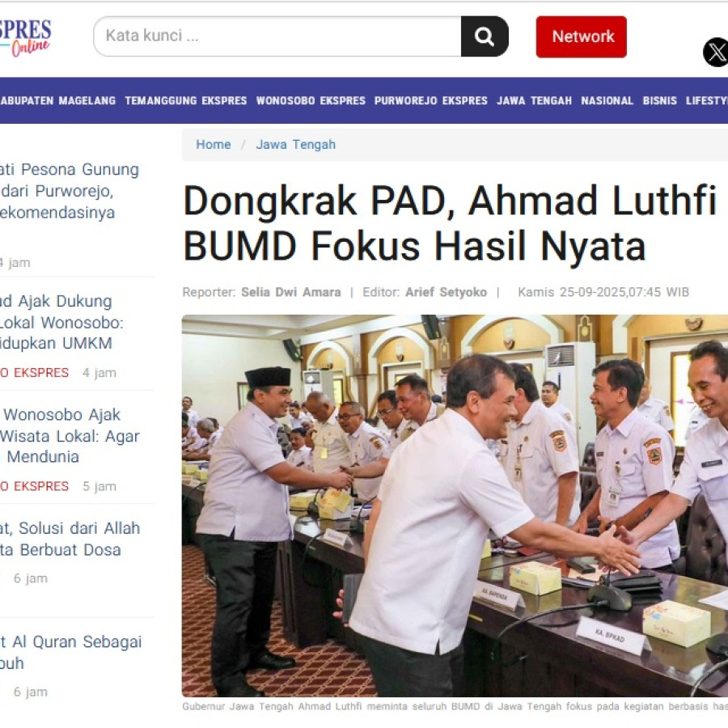Viewport: 728px width, 728px height.
Task: Open sidebar article about Wisata Lokal Mendunia
Action: click(70, 435)
